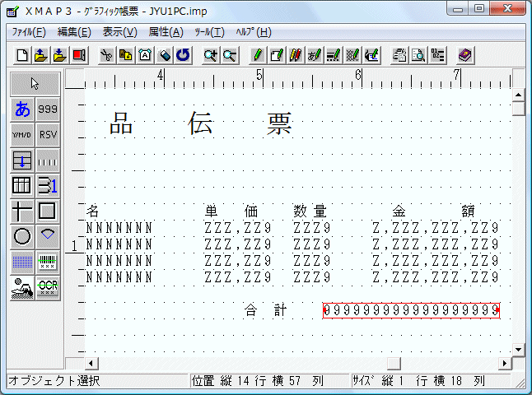Select the red-outlined 9999 total field
532x395 pixels.
411,310
